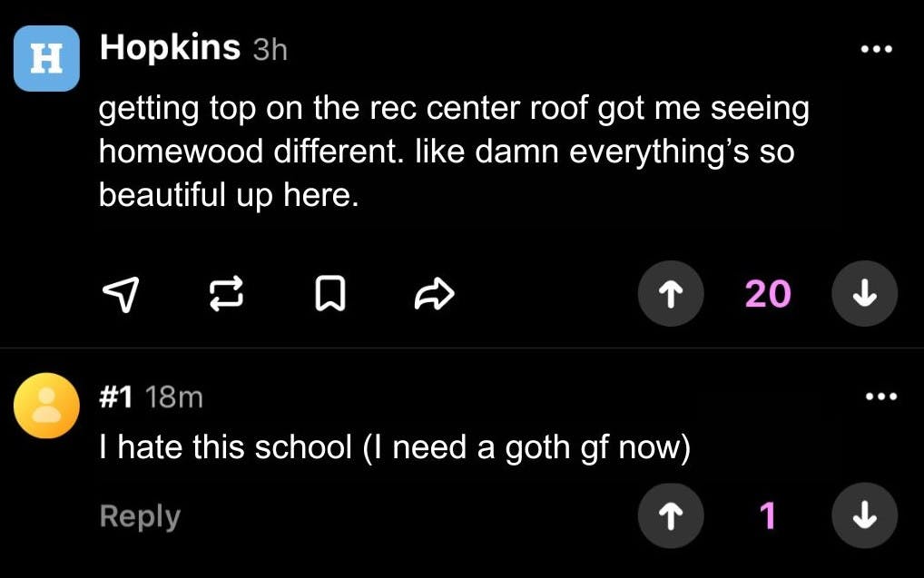
Task: Click the Hopkins community name
Action: click(x=169, y=47)
